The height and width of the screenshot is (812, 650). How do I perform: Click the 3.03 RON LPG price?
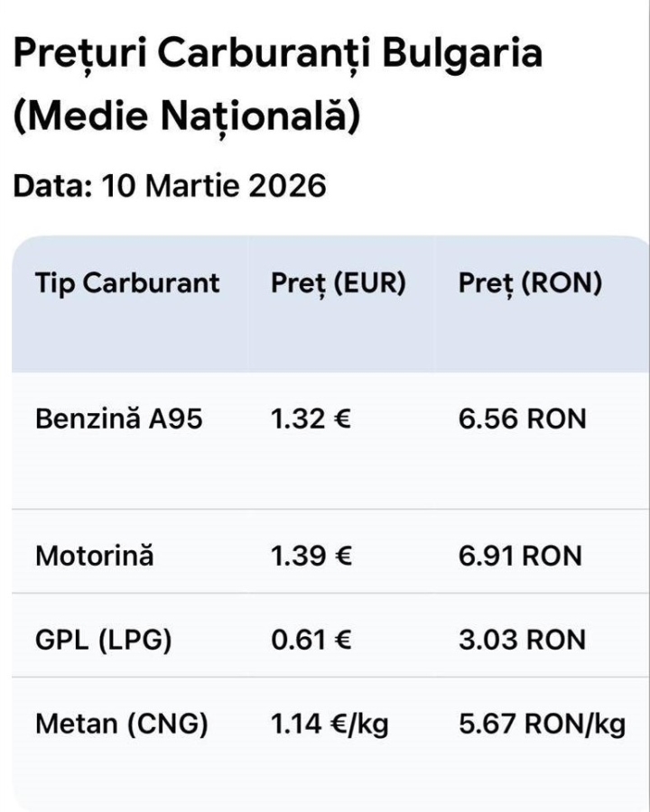(x=523, y=640)
